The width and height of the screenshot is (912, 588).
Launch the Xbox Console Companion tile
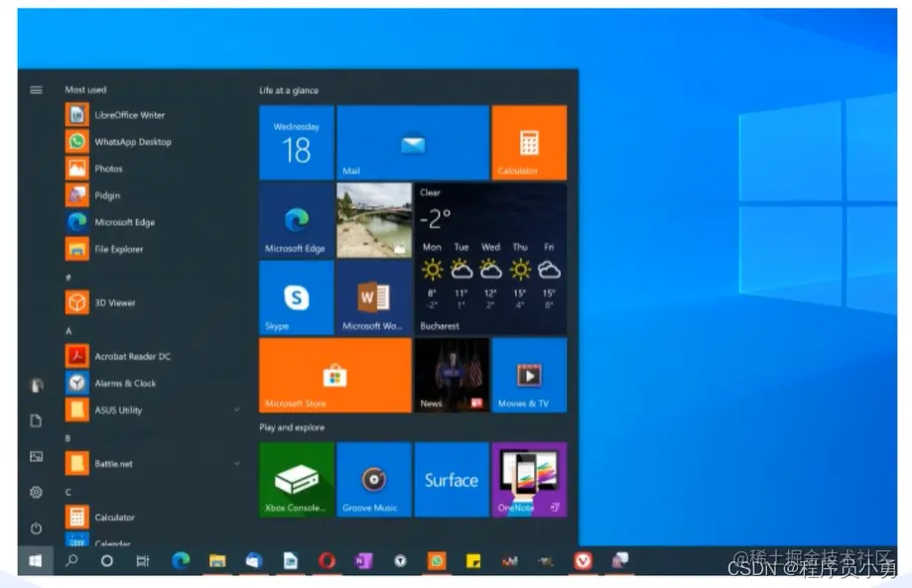[x=297, y=479]
